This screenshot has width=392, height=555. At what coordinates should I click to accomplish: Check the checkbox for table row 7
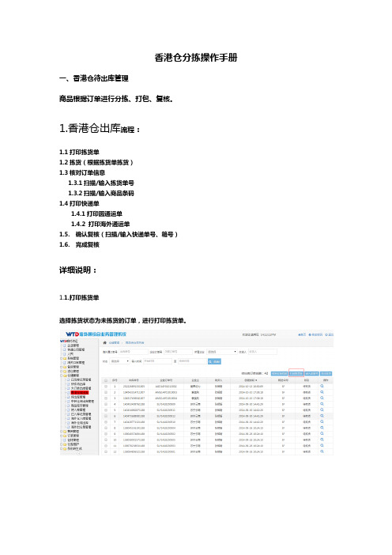[106, 422]
